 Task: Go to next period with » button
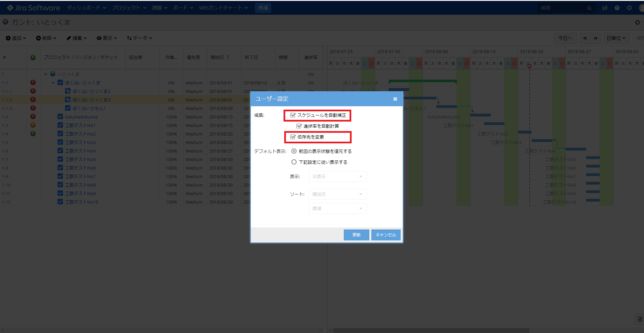[596, 38]
